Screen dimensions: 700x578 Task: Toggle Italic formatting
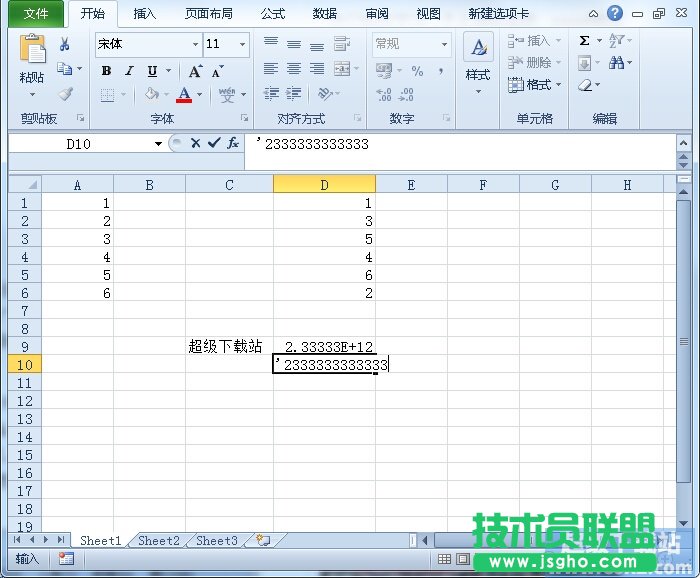coord(129,71)
